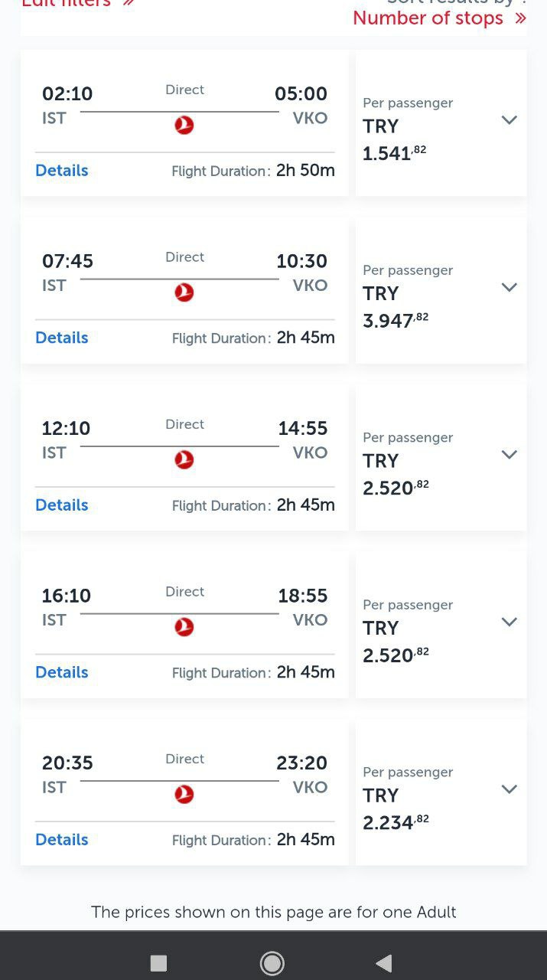Tap Android home circle button
This screenshot has width=547, height=980.
272,962
